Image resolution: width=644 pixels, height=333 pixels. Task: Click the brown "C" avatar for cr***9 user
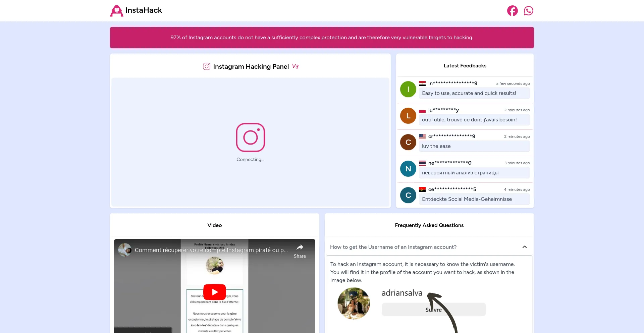(408, 142)
